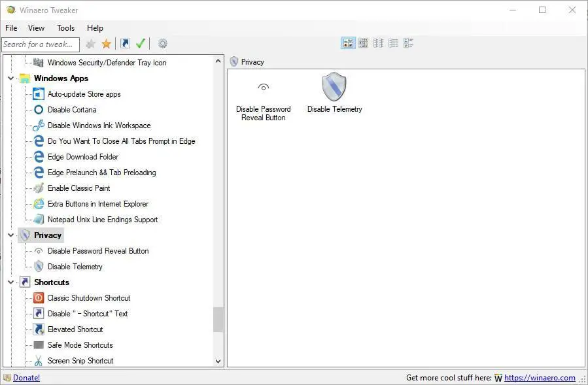Open the https://winaero.com link

tap(540, 378)
